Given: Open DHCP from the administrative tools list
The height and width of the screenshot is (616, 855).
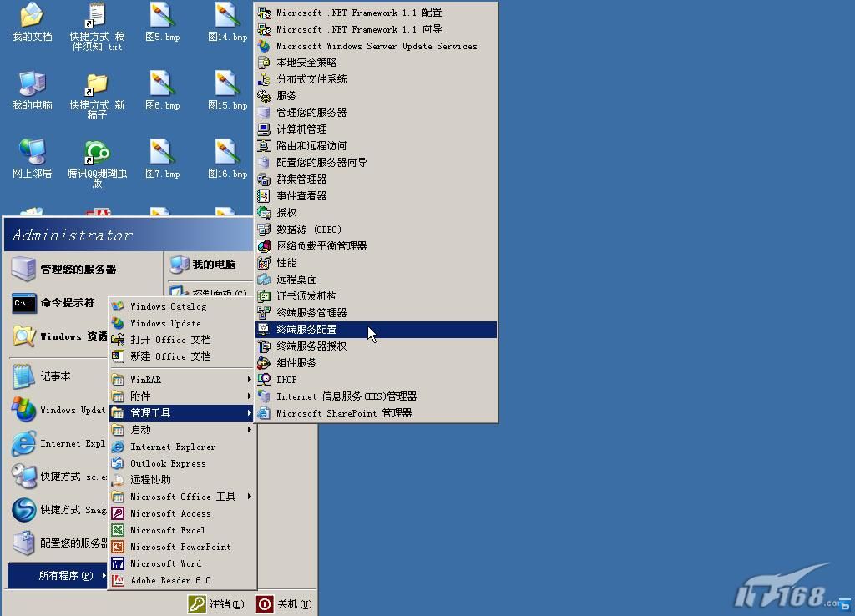Looking at the screenshot, I should point(288,379).
